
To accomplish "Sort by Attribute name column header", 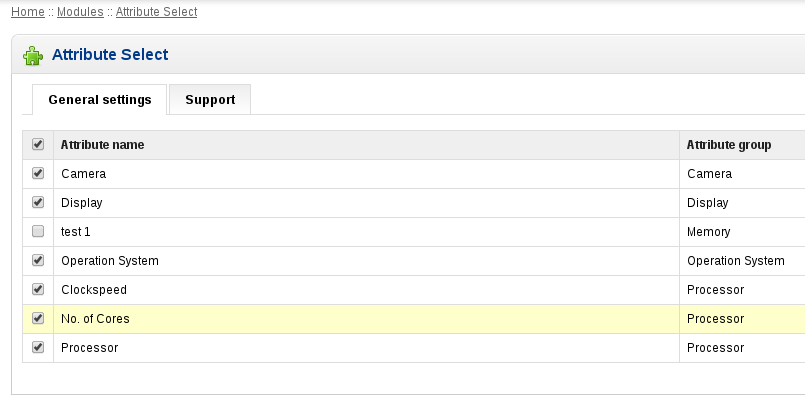I will (x=102, y=145).
